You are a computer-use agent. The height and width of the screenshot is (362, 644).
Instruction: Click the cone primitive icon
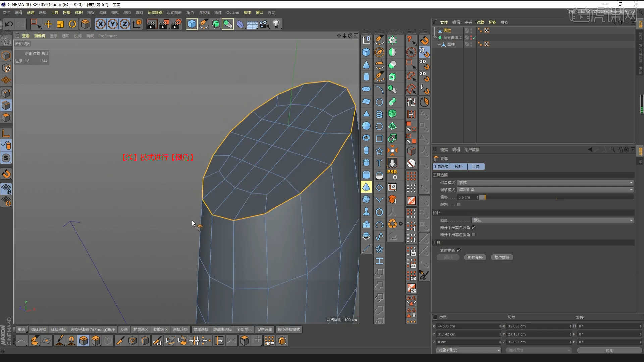point(366,65)
